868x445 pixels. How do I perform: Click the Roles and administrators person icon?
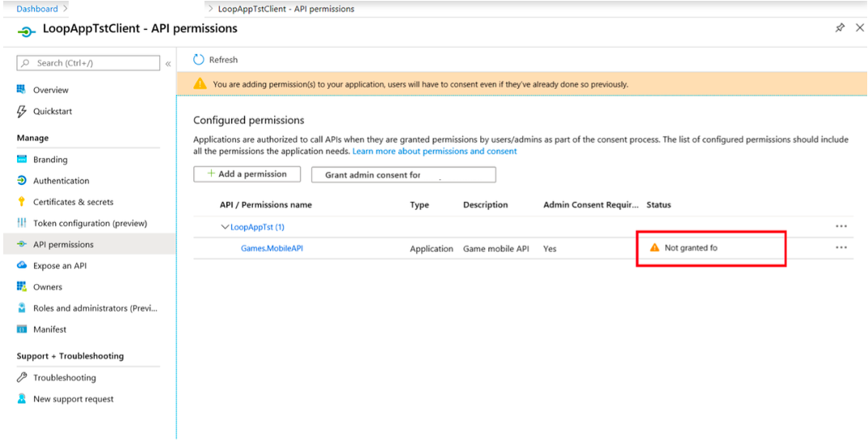pos(22,308)
